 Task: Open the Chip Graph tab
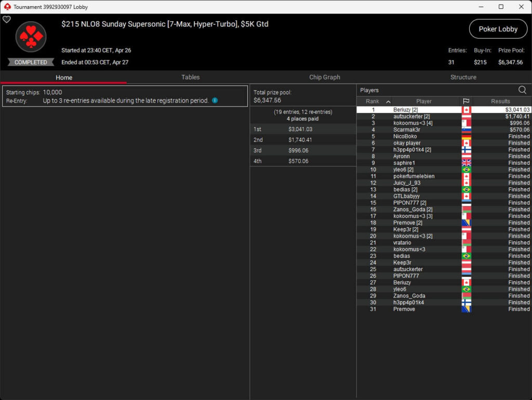click(x=325, y=77)
